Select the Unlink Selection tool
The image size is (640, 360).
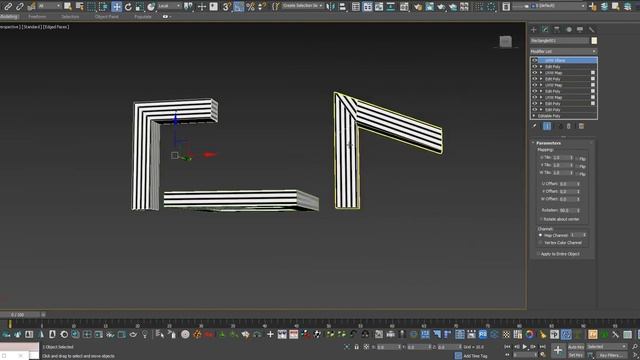(19, 7)
